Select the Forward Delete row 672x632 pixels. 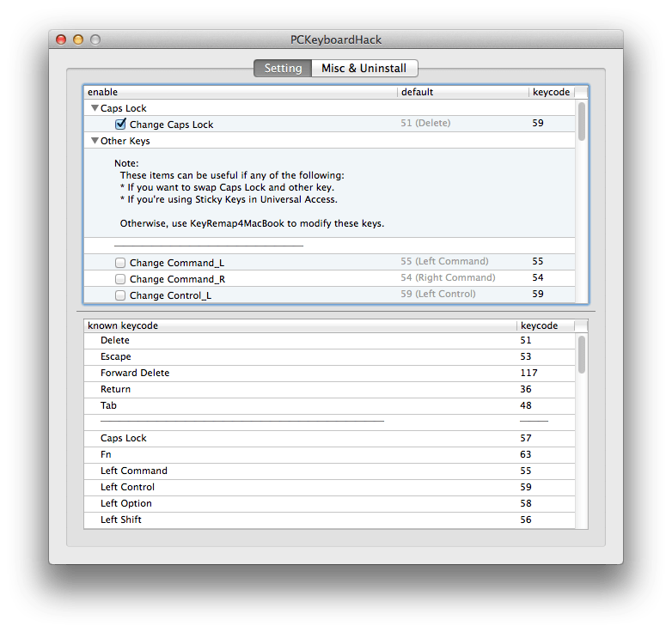click(x=135, y=373)
